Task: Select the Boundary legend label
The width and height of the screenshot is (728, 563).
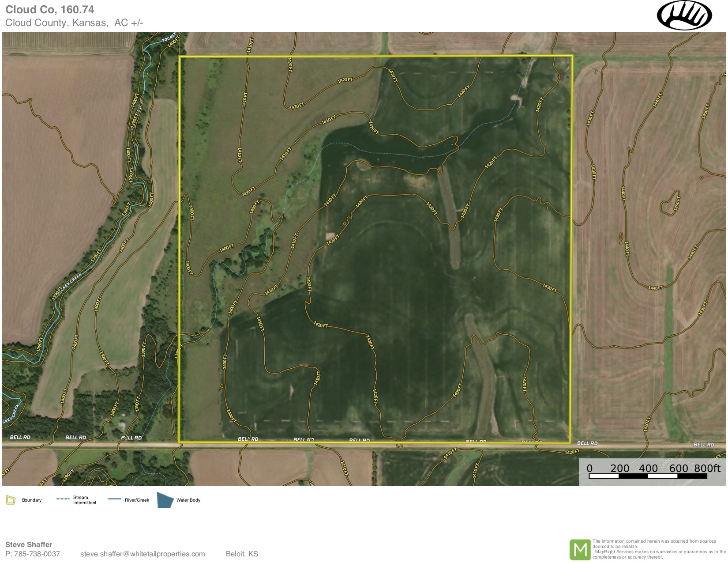Action: (32, 500)
